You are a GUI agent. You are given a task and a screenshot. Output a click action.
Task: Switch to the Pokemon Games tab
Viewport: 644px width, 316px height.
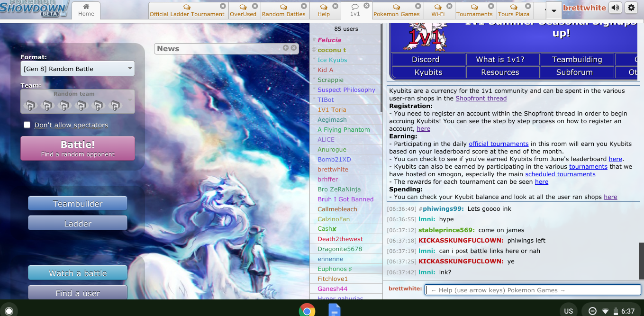397,10
